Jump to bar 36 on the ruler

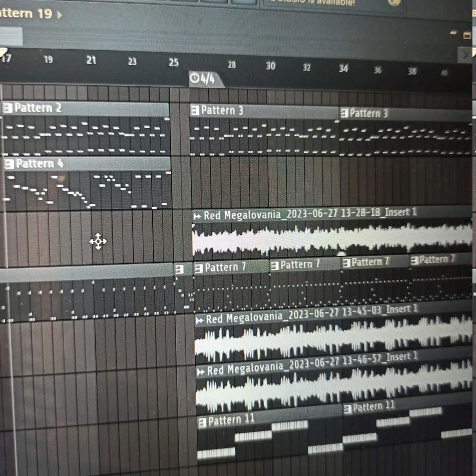(x=377, y=70)
